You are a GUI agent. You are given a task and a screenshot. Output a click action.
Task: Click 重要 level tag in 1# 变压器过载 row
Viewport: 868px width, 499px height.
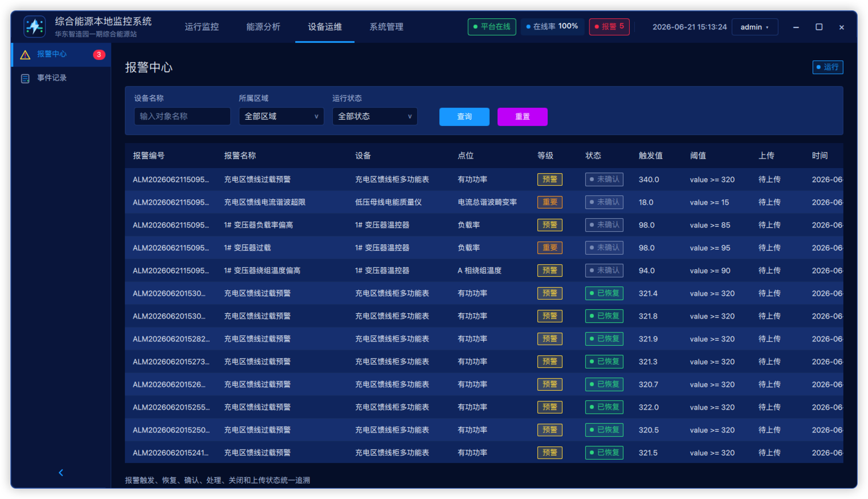pos(550,248)
